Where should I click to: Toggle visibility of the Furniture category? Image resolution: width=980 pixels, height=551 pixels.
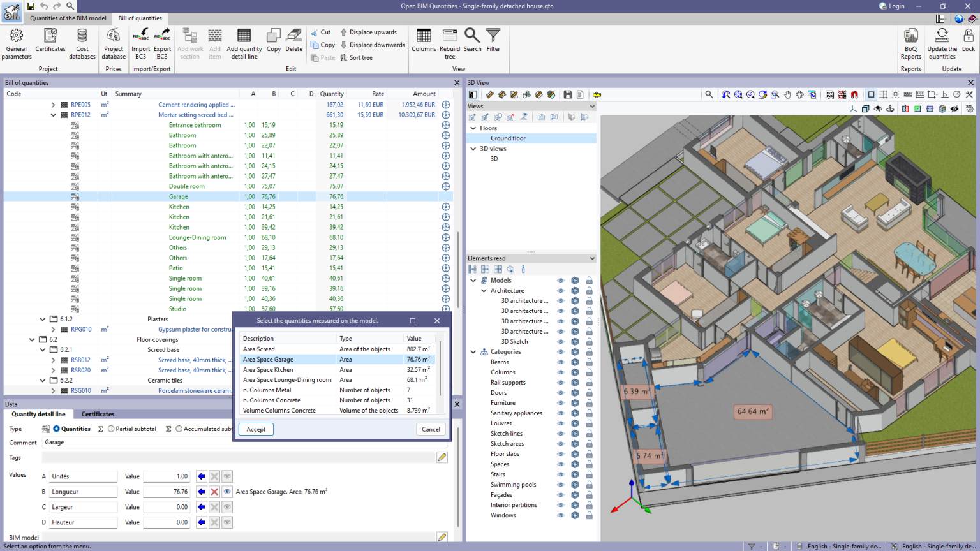(561, 403)
